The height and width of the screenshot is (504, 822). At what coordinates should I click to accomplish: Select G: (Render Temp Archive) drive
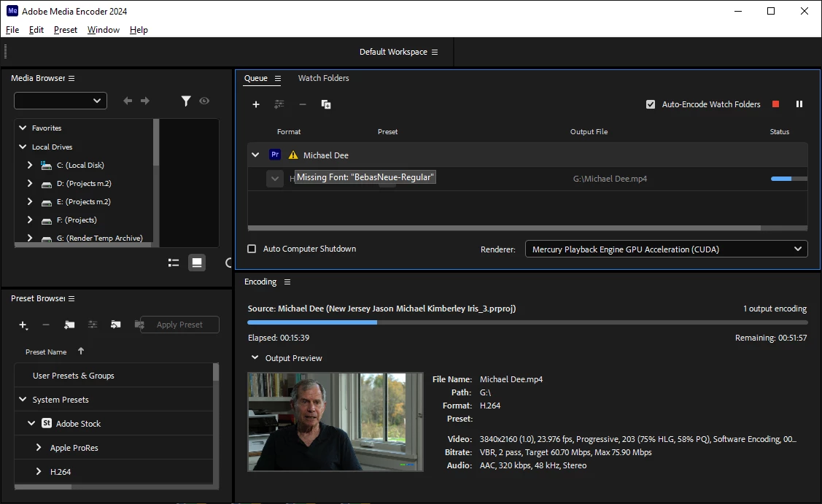[x=100, y=238]
